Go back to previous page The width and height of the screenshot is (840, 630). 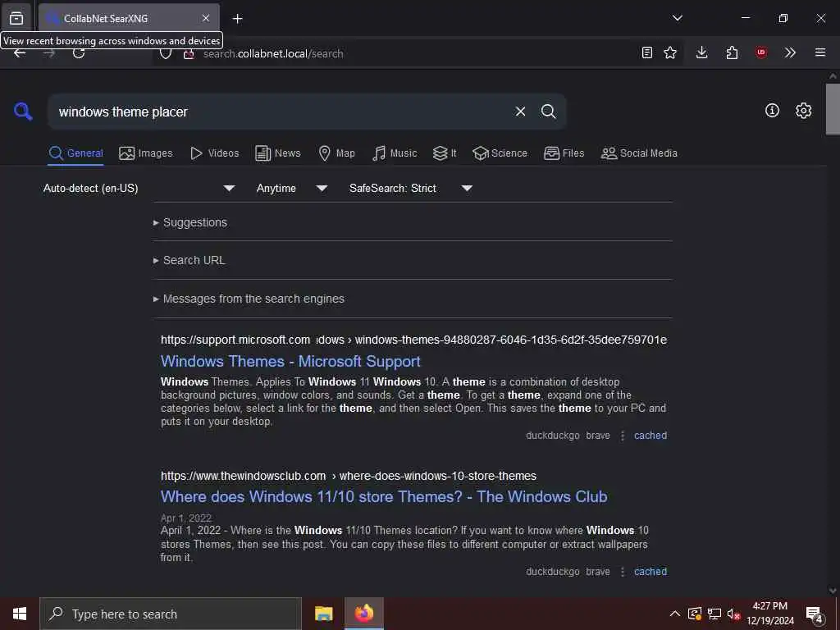pyautogui.click(x=20, y=53)
